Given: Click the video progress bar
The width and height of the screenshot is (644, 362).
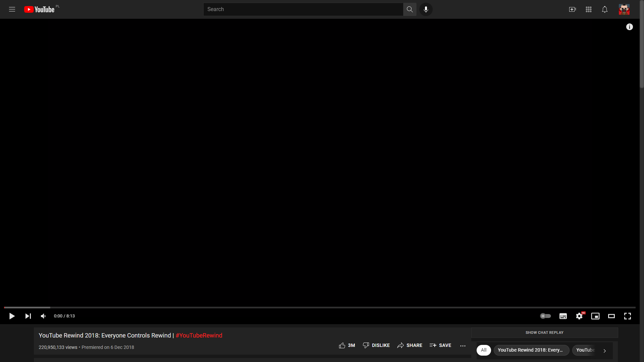Looking at the screenshot, I should pos(320,307).
